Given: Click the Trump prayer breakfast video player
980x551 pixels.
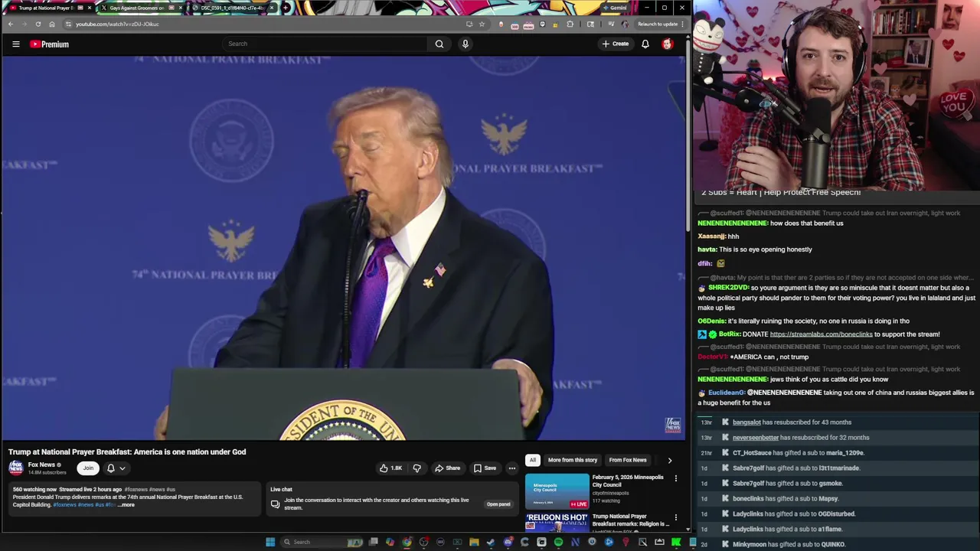Looking at the screenshot, I should (343, 249).
